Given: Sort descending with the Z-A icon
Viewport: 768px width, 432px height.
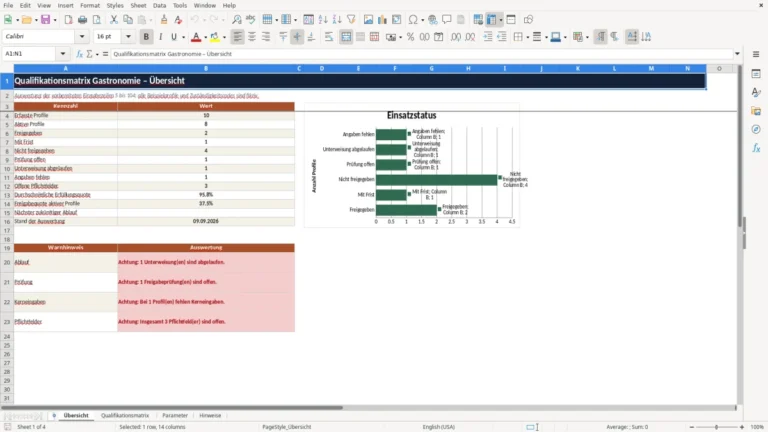Looking at the screenshot, I should pyautogui.click(x=337, y=20).
